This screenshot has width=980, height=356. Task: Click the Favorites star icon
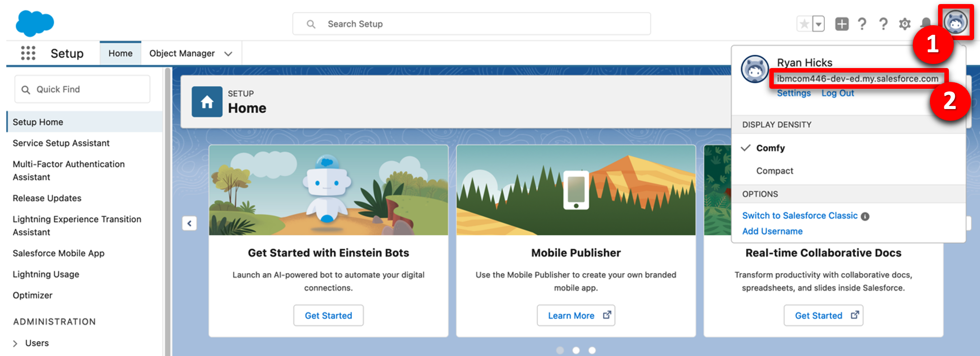(x=804, y=24)
